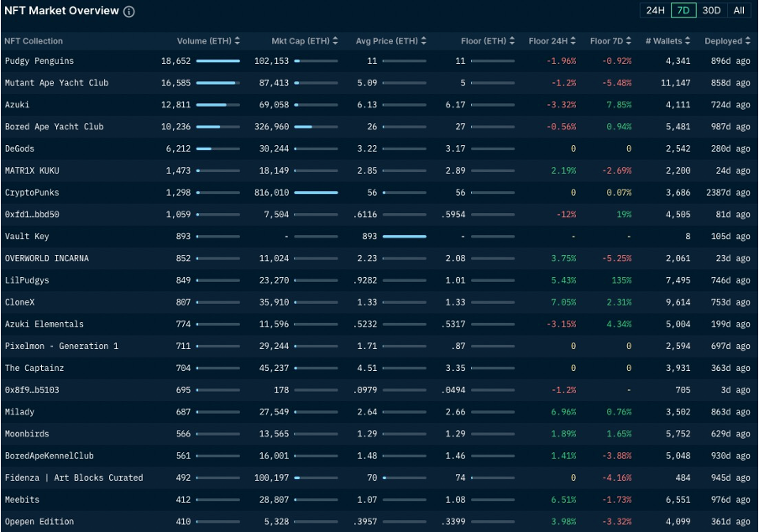Open the Milady collection

click(19, 412)
